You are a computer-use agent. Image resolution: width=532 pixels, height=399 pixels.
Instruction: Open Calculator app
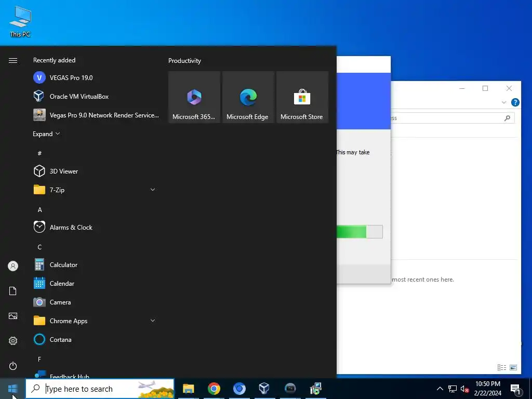(x=96, y=264)
